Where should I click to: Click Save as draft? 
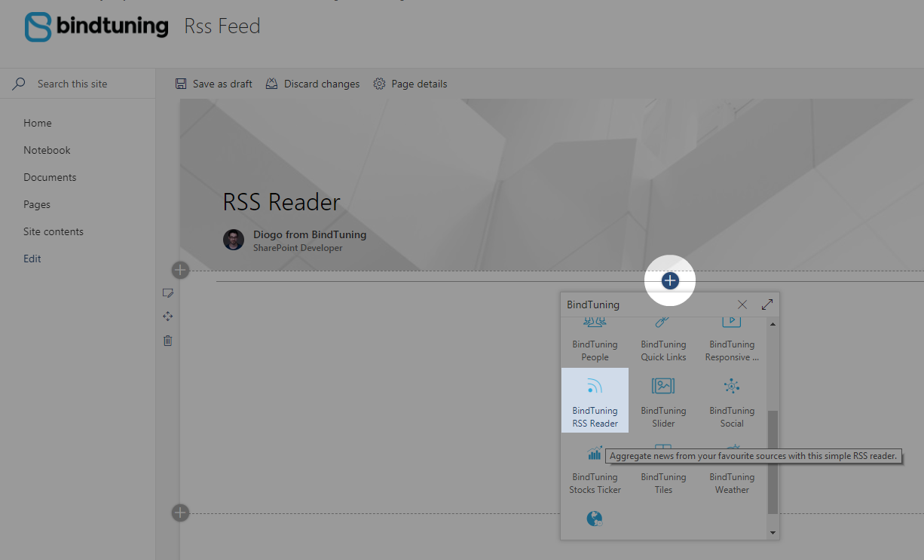pos(214,84)
